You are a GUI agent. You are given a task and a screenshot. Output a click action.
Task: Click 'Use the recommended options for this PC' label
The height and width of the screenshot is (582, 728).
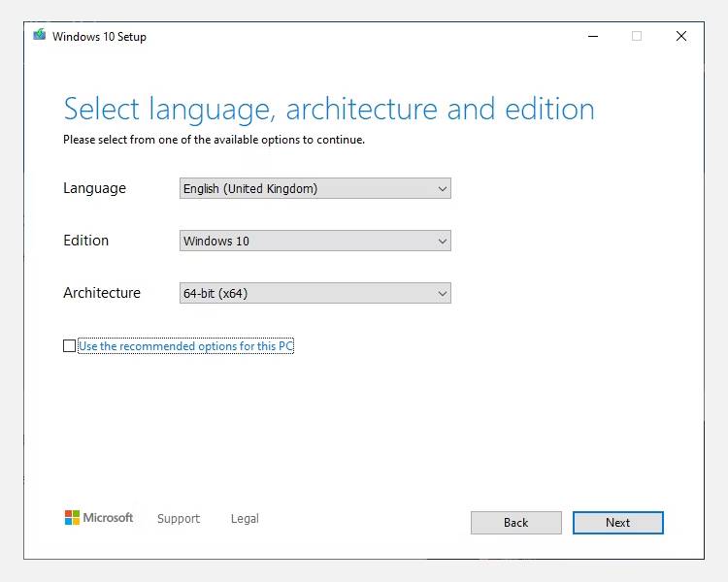[x=185, y=346]
